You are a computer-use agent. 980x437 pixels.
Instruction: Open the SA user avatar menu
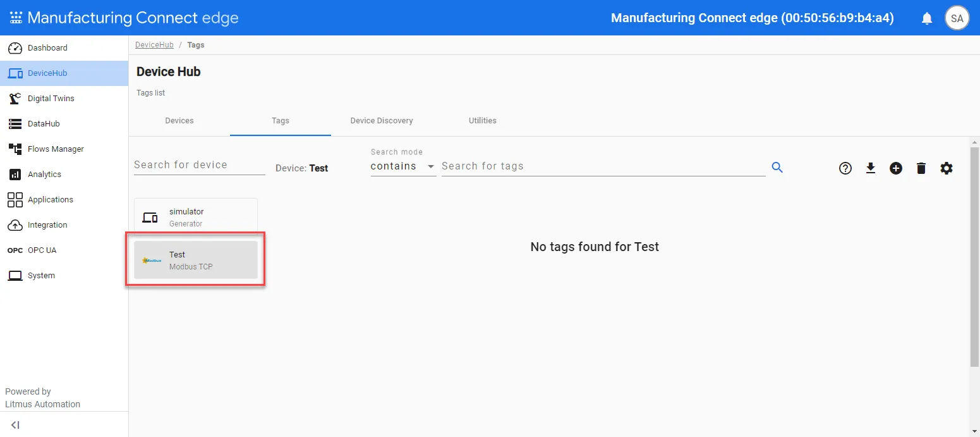(957, 18)
